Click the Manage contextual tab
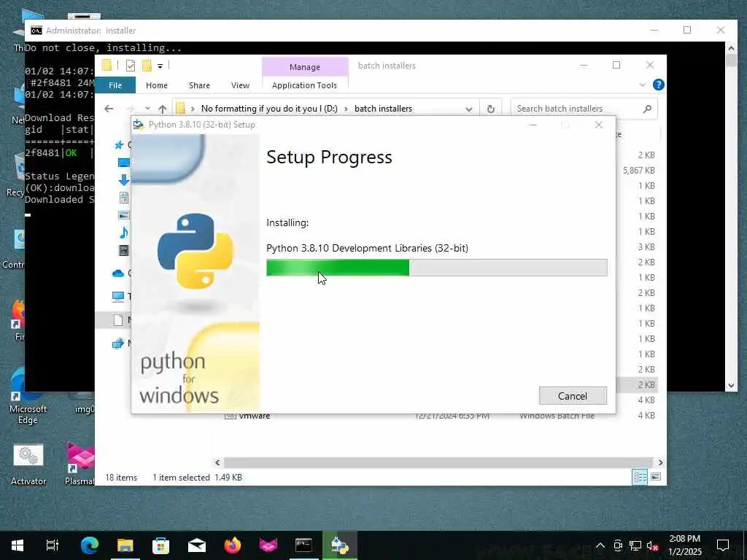 (x=305, y=67)
